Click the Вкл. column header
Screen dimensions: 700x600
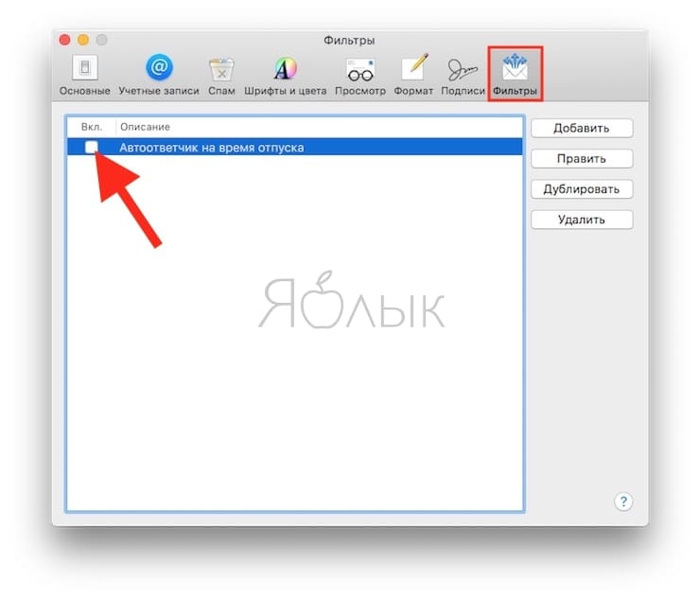click(x=92, y=127)
